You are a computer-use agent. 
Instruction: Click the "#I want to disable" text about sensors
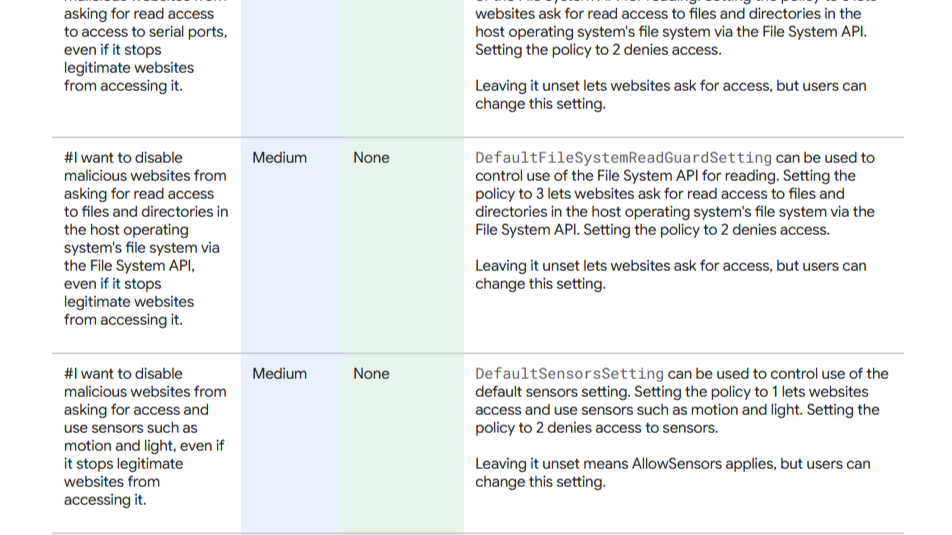[x=123, y=374]
